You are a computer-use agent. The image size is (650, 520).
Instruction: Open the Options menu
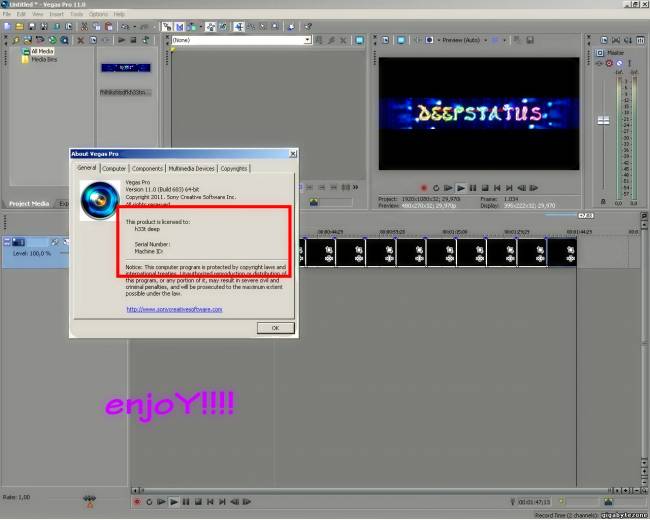[x=98, y=14]
